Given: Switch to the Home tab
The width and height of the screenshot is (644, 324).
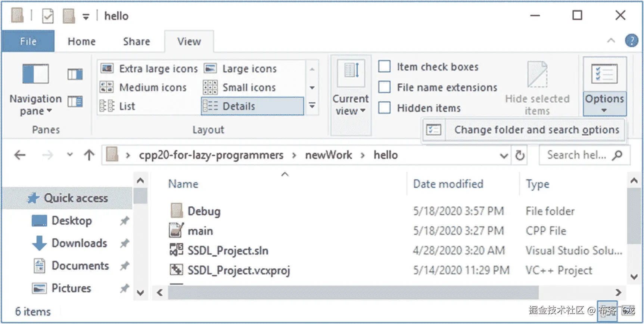Looking at the screenshot, I should tap(82, 41).
